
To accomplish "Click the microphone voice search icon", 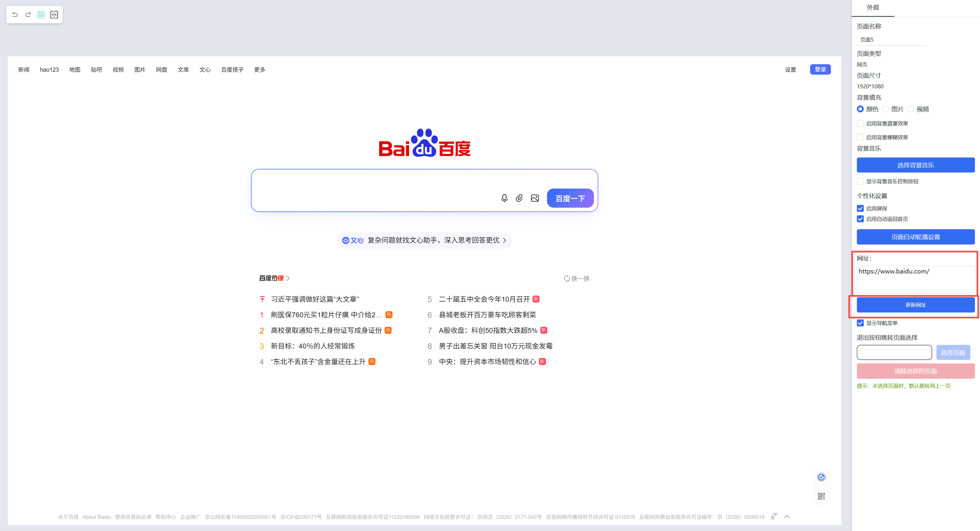I will (x=504, y=198).
